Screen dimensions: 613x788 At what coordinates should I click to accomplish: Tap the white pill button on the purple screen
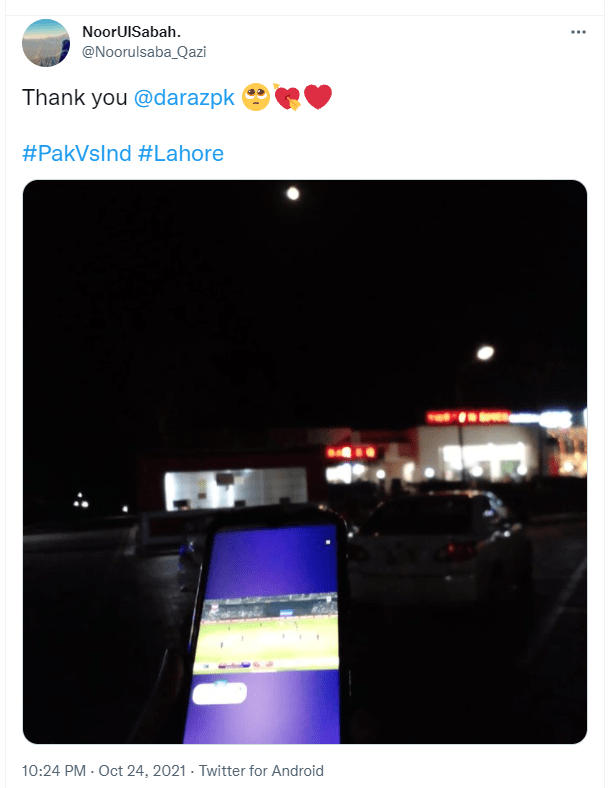coord(220,693)
